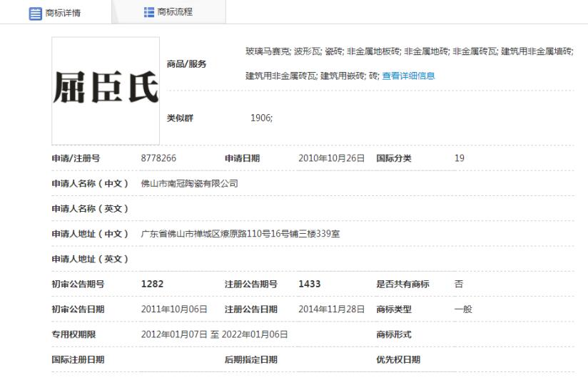588x380 pixels.
Task: Click the 申请日期 label
Action: pyautogui.click(x=242, y=158)
